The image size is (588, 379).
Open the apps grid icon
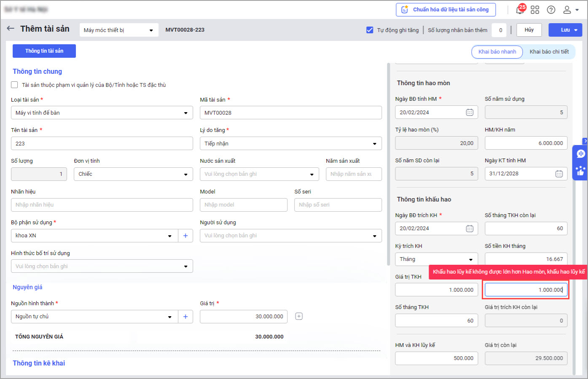click(x=535, y=10)
